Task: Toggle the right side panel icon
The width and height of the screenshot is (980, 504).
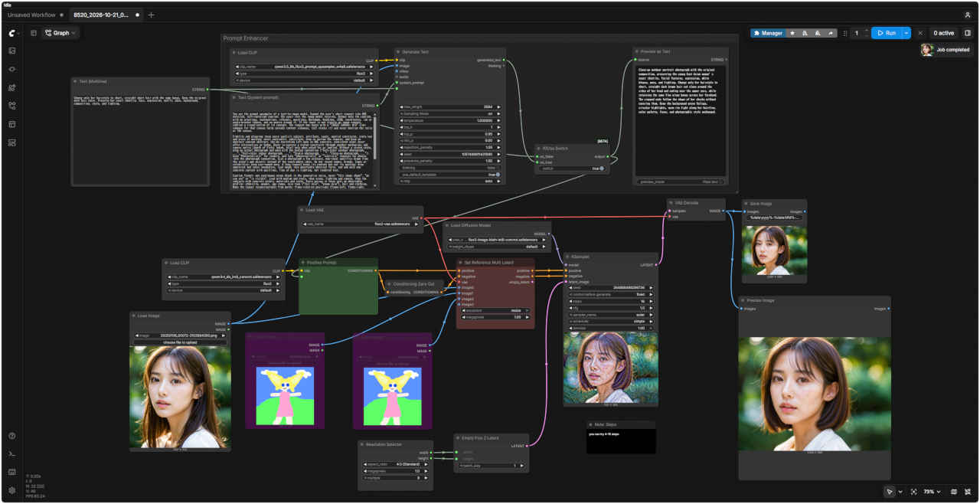Action: pos(968,33)
